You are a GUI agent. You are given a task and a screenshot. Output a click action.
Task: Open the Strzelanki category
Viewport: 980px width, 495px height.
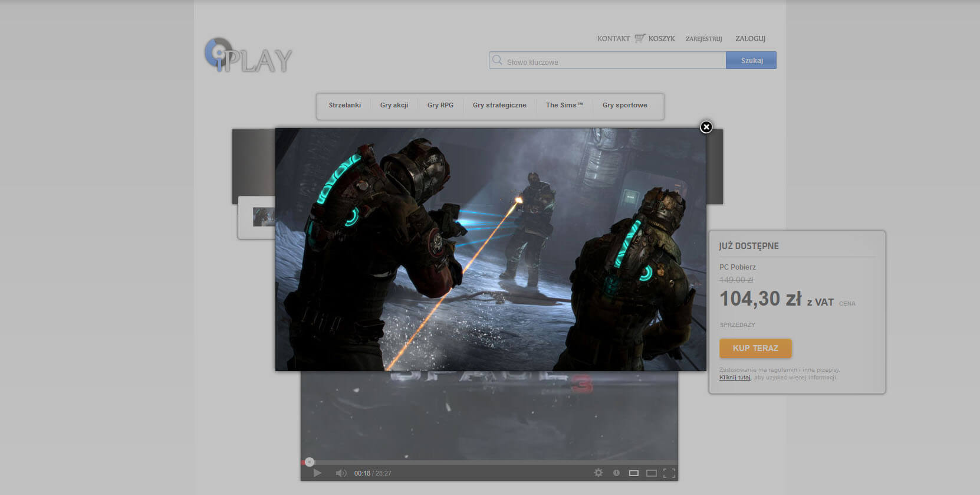click(x=345, y=105)
